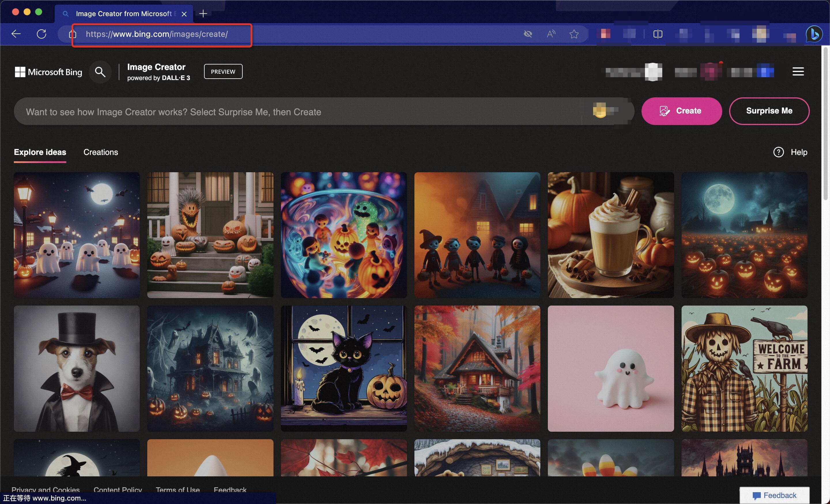This screenshot has height=504, width=830.
Task: Click the Bing logo in the browser toolbar
Action: (814, 34)
